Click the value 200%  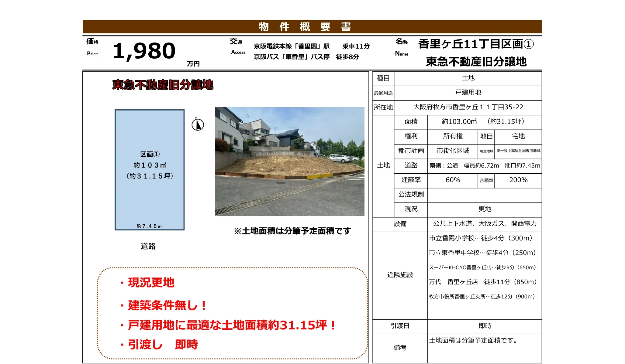pos(518,180)
